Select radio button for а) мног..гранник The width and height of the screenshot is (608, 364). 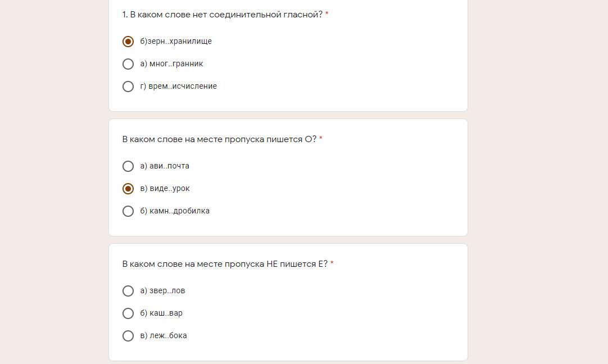coord(128,64)
